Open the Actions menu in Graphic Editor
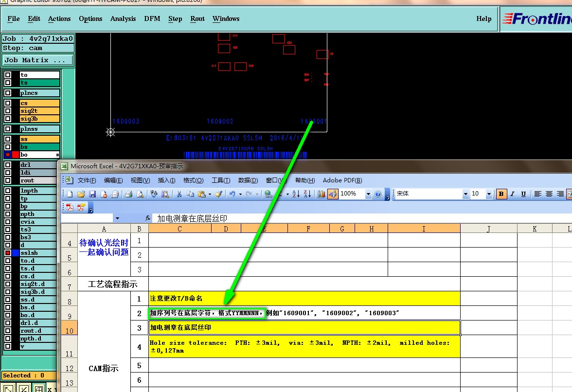 (x=59, y=18)
